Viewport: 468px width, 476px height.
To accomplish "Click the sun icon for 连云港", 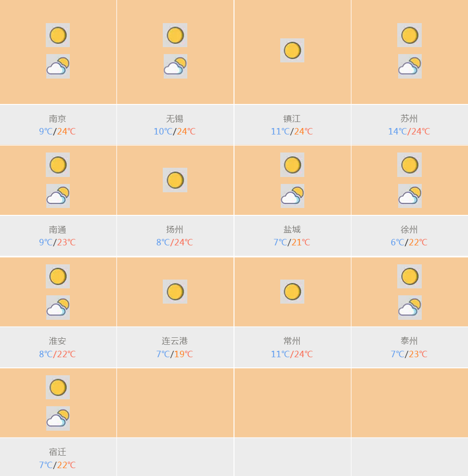I will 175,292.
